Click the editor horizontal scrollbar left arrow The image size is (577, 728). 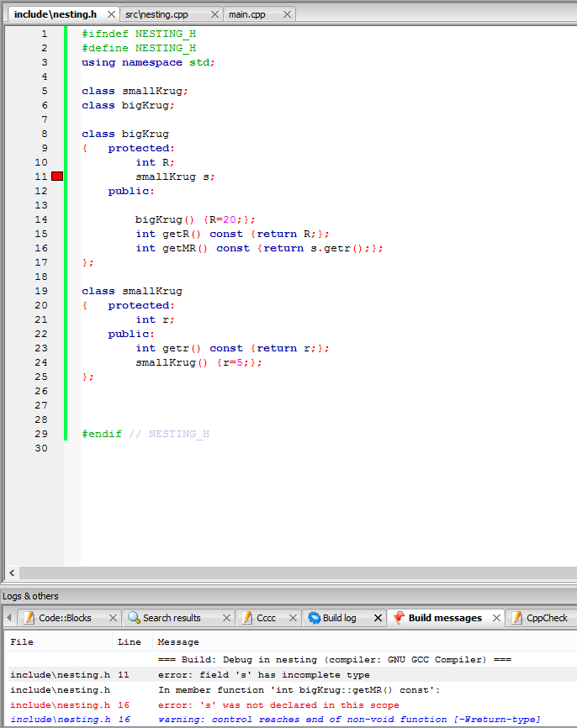point(12,573)
